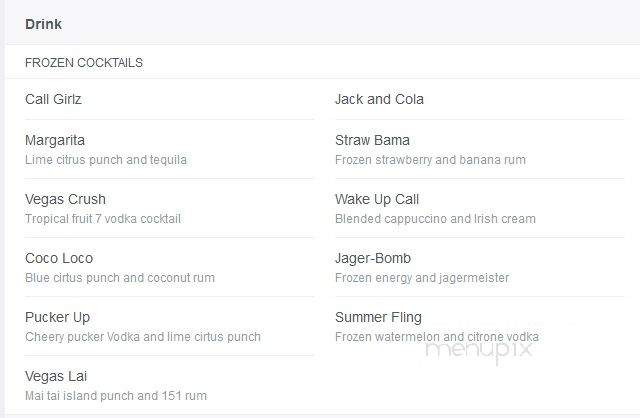Choose the Summer Fling cocktail
This screenshot has width=640, height=418.
(x=378, y=318)
